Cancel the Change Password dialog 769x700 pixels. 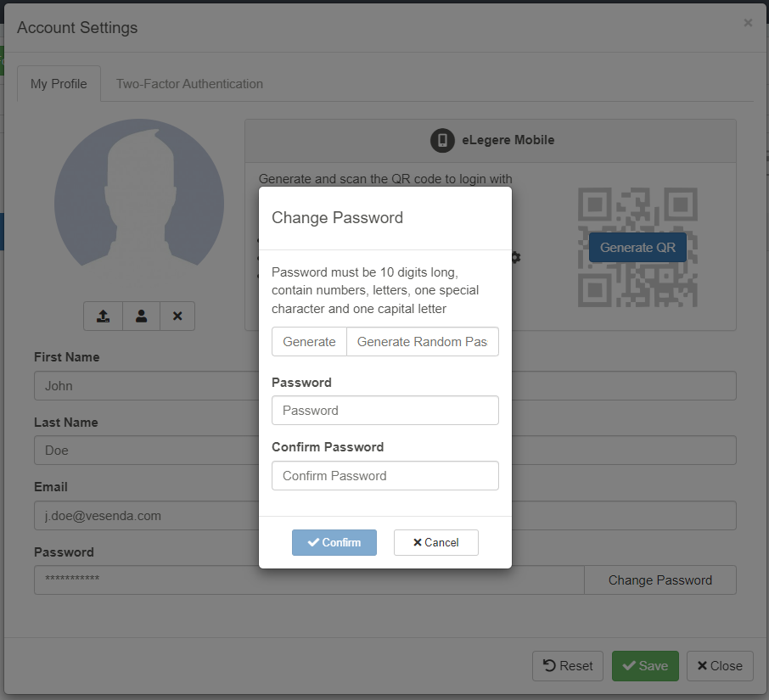point(435,543)
